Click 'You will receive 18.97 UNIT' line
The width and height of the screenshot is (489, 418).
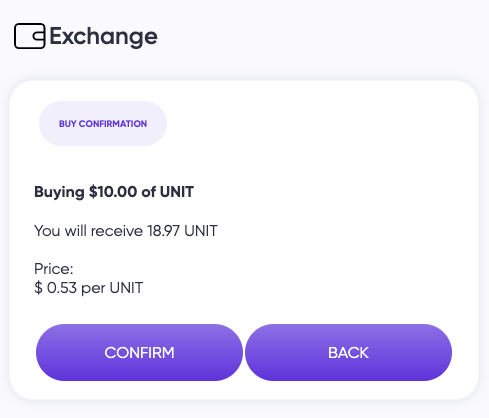pos(126,231)
